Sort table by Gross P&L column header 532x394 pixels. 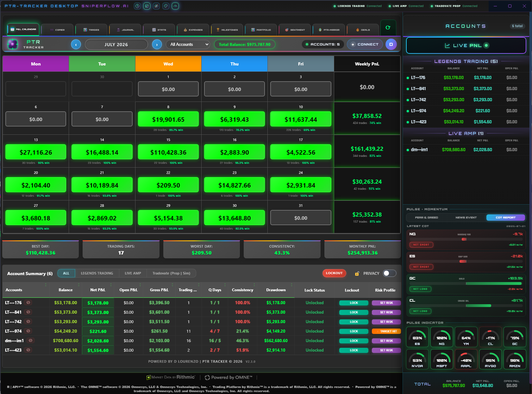(159, 290)
